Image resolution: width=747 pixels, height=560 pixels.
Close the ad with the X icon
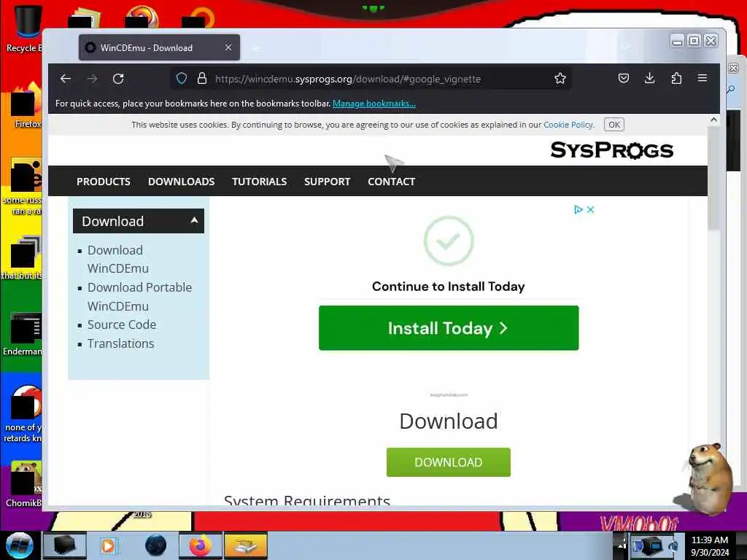(x=591, y=209)
